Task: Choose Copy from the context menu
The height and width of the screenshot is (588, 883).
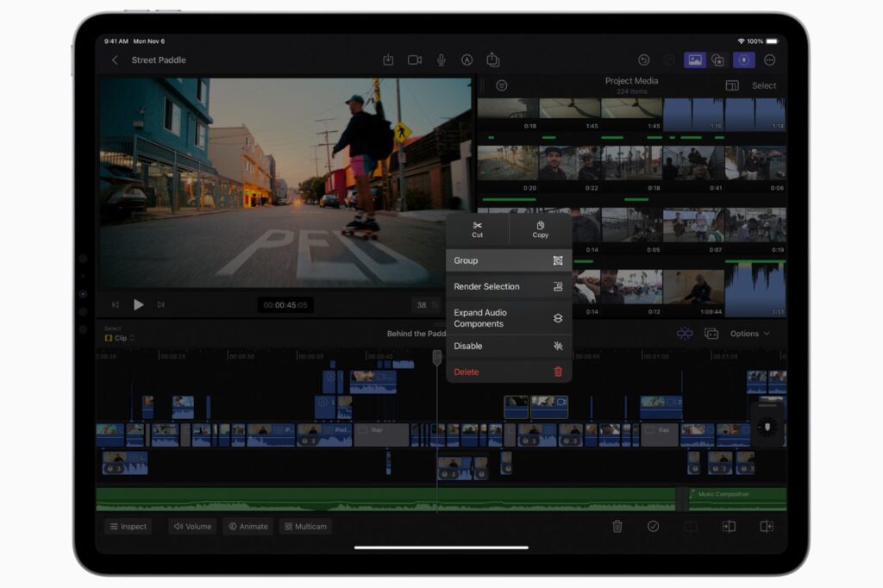Action: pos(540,230)
